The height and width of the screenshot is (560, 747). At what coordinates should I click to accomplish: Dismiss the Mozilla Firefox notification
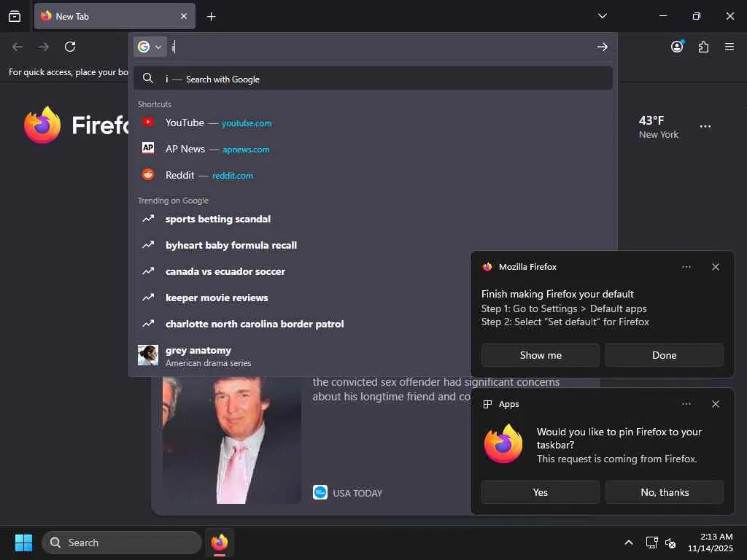point(715,267)
